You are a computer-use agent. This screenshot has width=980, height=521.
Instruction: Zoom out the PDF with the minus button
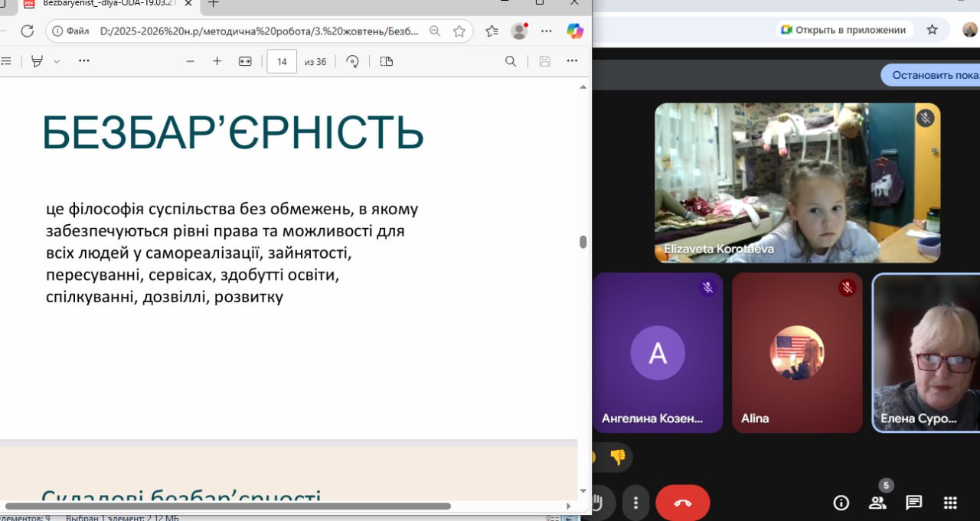(190, 61)
